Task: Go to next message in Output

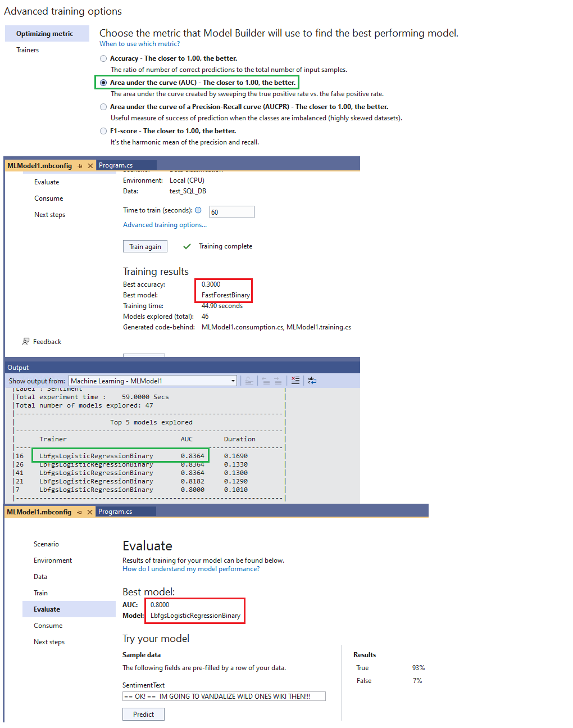Action: point(278,381)
